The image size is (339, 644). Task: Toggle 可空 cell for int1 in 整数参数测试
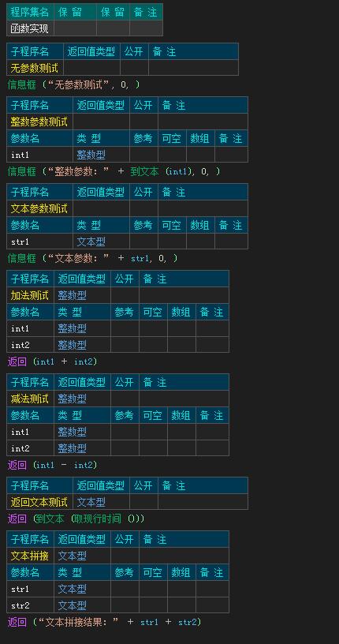point(172,155)
